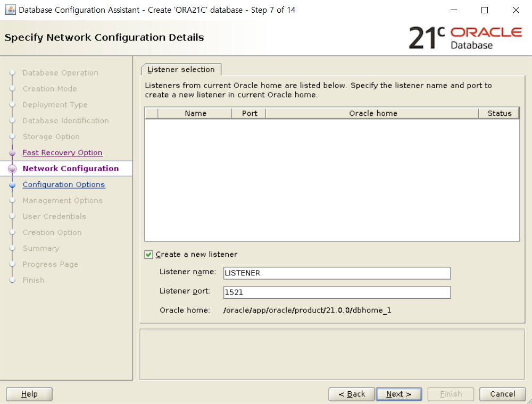Click Creation Mode step in sidebar
The image size is (532, 404).
[50, 89]
